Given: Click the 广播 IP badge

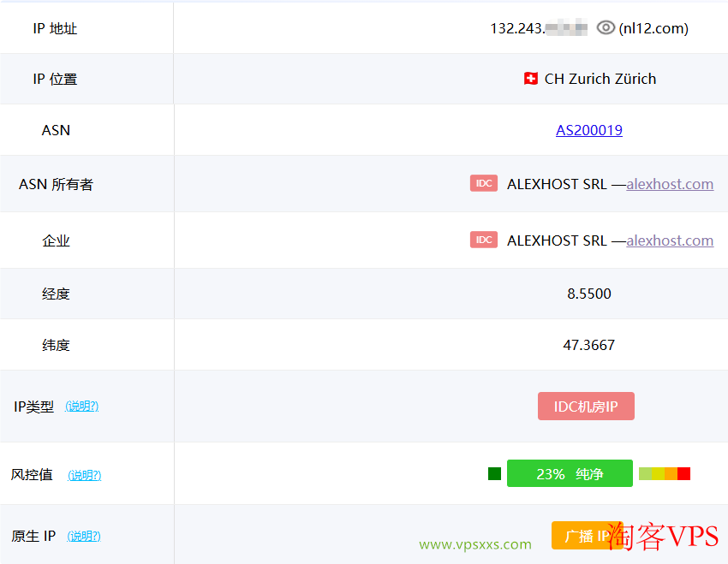Looking at the screenshot, I should point(586,536).
